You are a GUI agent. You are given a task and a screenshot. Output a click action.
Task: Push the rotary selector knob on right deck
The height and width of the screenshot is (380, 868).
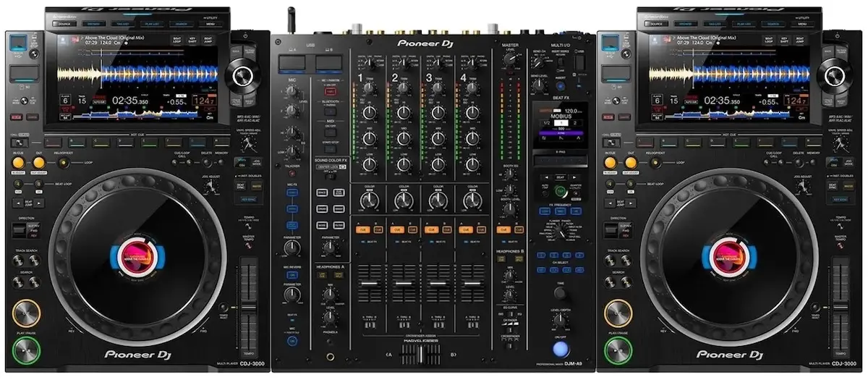835,75
